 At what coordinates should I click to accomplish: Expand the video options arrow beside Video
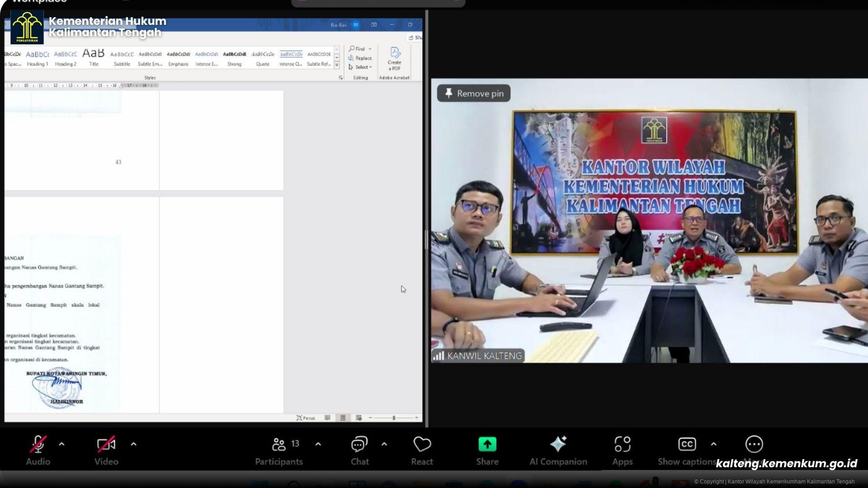[x=133, y=445]
